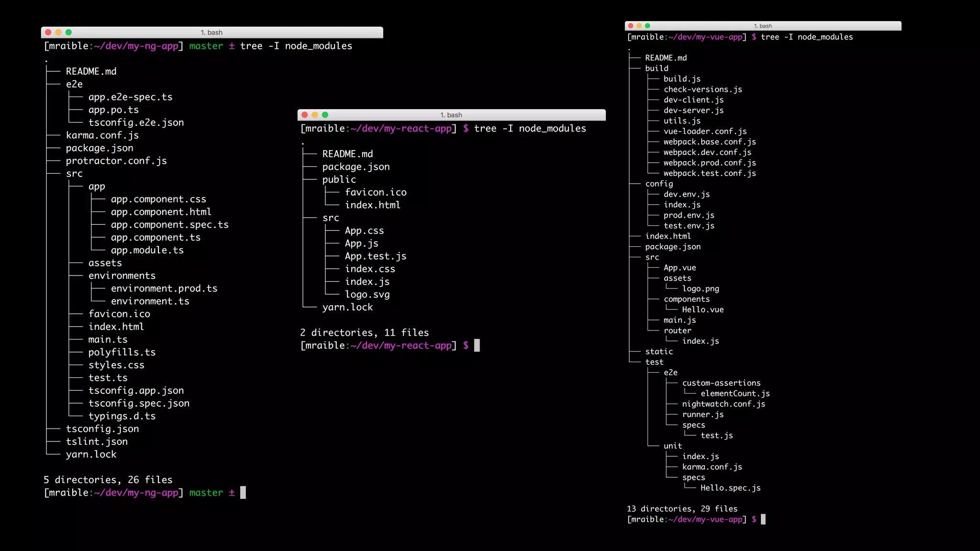The image size is (980, 551).
Task: Click red close button of react-app terminal
Action: click(304, 115)
